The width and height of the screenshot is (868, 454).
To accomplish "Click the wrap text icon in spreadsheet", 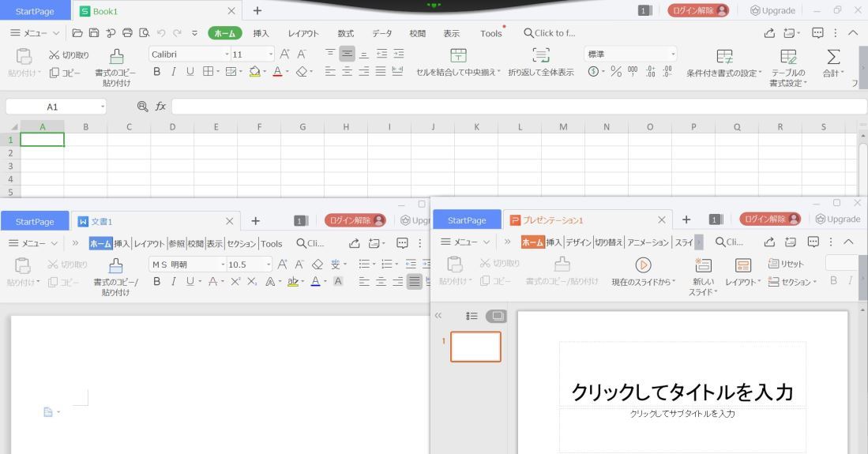I will coord(541,55).
